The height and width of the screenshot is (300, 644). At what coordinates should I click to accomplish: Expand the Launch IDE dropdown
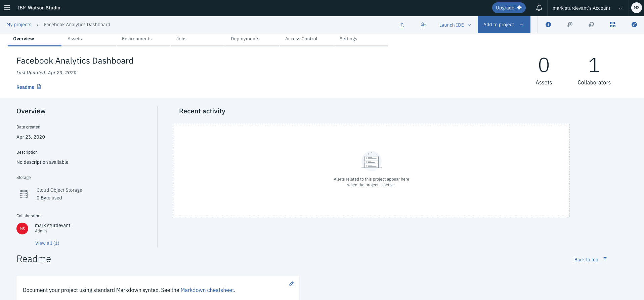pyautogui.click(x=455, y=25)
